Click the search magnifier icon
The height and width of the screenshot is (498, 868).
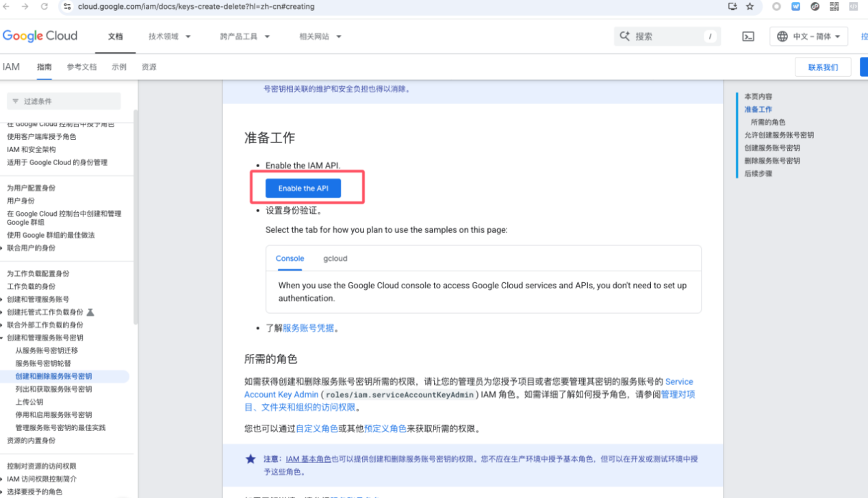coord(624,36)
